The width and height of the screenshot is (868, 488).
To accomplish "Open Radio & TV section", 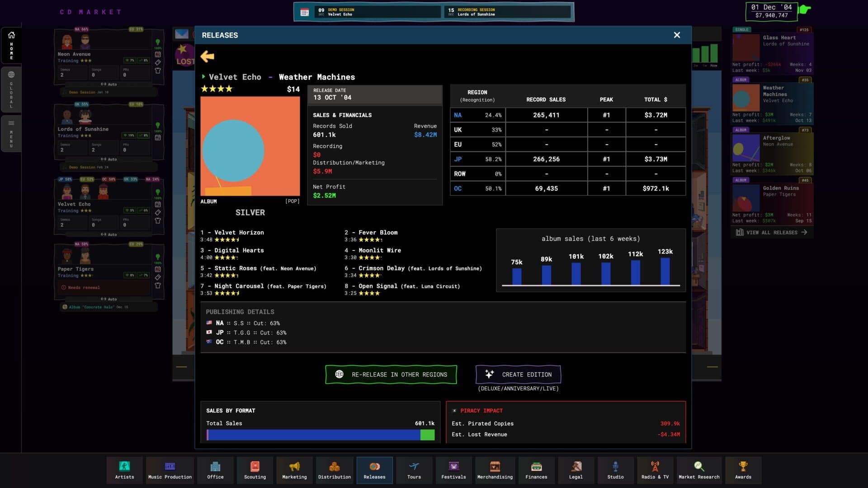I will click(x=655, y=470).
